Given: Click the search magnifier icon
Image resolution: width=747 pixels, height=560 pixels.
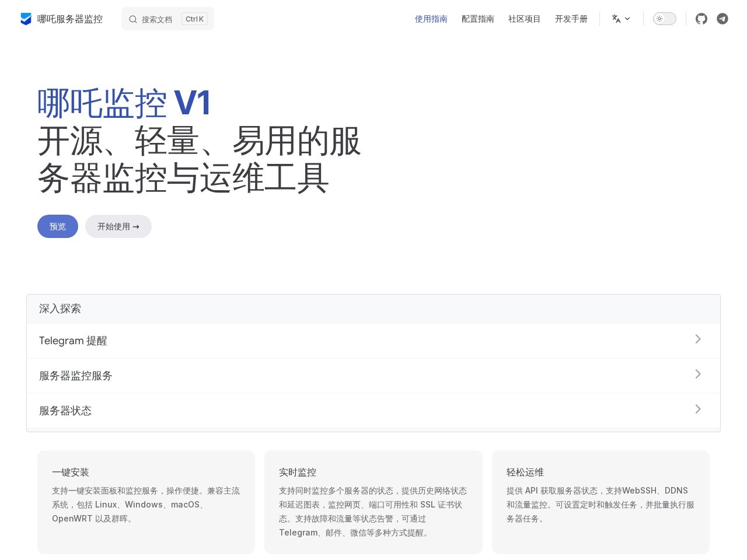Looking at the screenshot, I should point(133,19).
